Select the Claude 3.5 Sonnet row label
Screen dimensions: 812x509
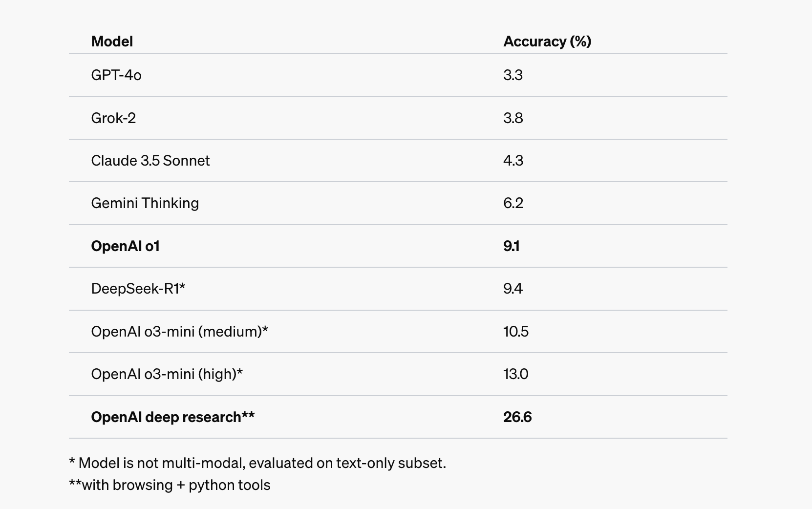150,161
